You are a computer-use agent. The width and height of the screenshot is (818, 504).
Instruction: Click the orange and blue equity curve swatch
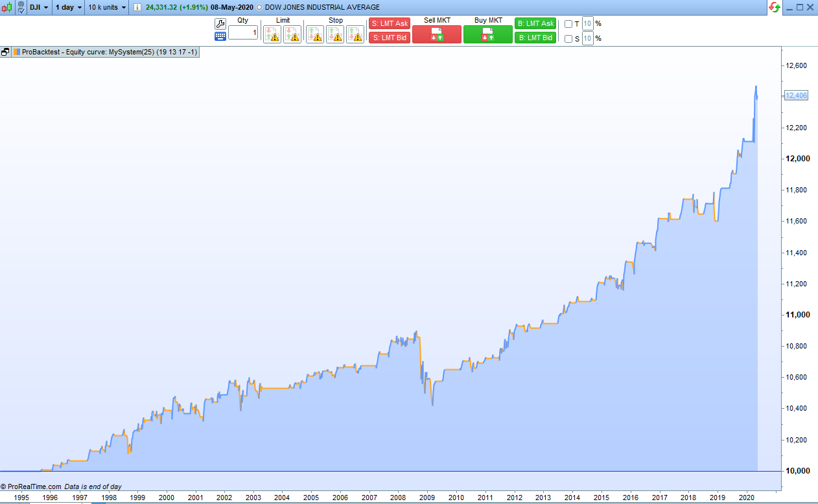pos(17,52)
